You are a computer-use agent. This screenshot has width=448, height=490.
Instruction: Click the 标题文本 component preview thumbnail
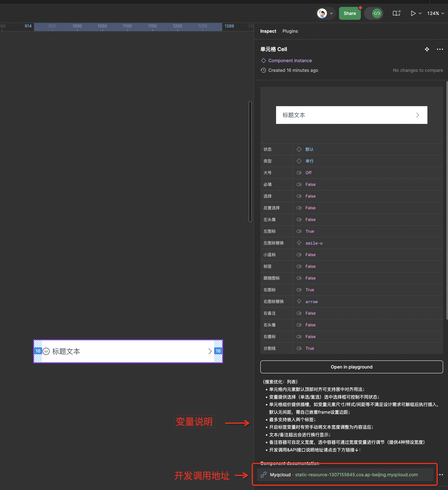352,115
